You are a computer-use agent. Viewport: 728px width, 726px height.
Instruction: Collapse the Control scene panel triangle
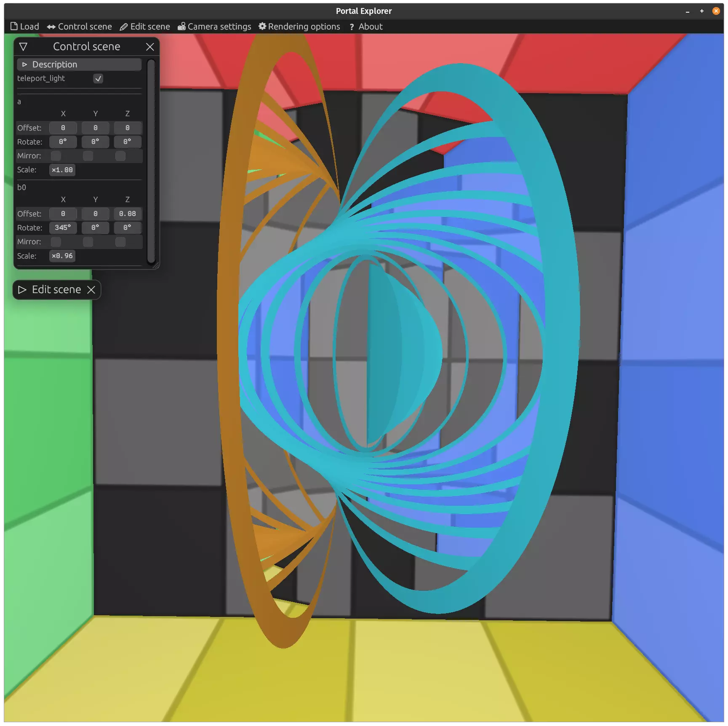pyautogui.click(x=23, y=47)
